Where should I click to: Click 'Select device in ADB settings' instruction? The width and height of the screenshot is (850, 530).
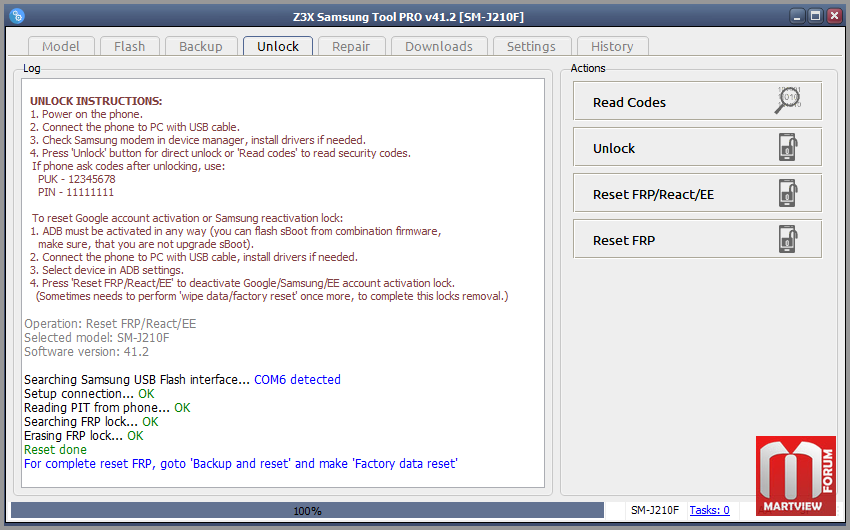click(x=107, y=270)
